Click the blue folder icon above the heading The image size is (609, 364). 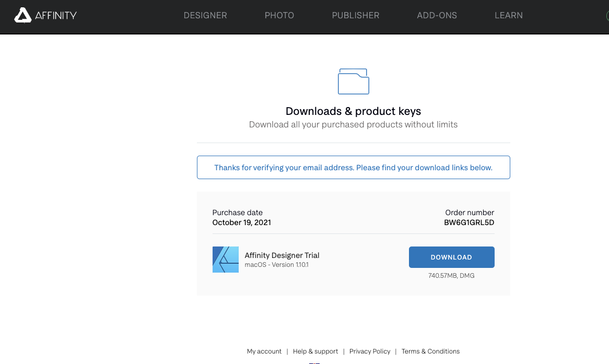click(353, 81)
